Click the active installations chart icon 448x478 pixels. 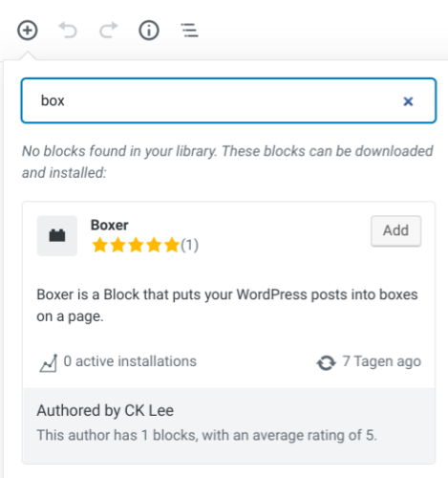coord(49,362)
